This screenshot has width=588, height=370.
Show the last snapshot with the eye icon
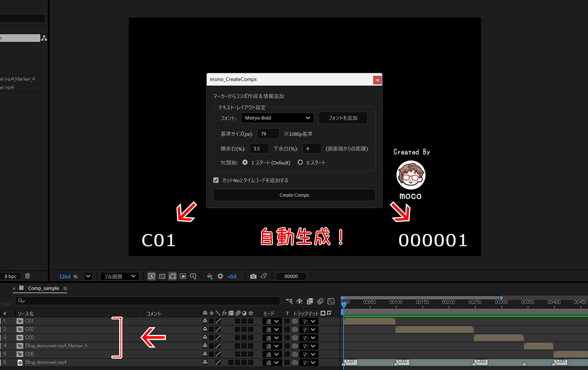[264, 276]
